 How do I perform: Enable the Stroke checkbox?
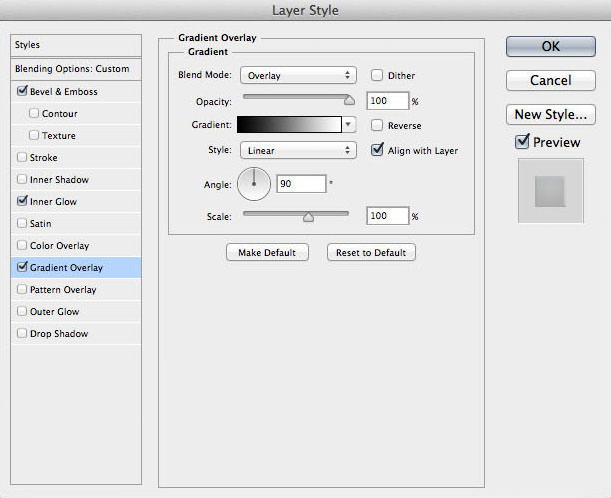[22, 157]
